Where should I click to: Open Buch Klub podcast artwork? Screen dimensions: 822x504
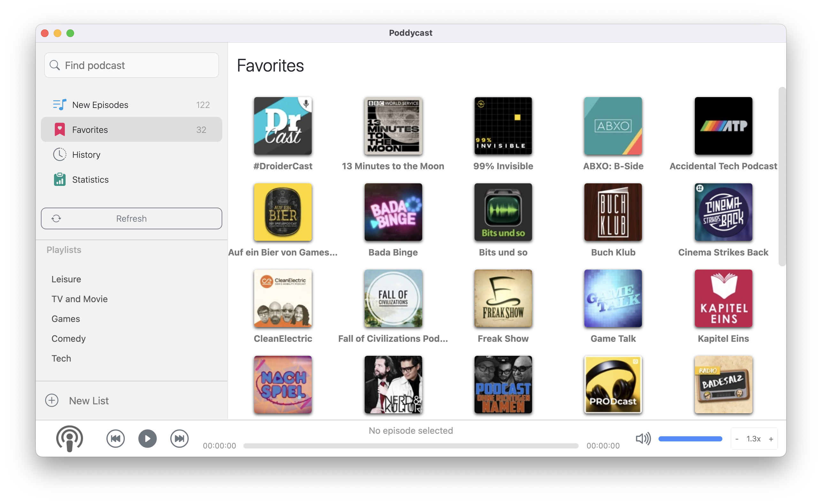pyautogui.click(x=613, y=212)
